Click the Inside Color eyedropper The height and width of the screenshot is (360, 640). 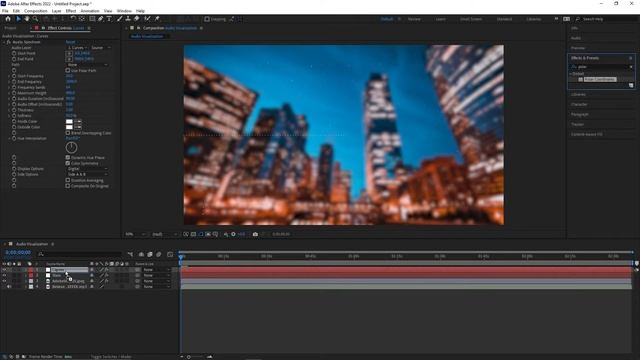pos(78,122)
